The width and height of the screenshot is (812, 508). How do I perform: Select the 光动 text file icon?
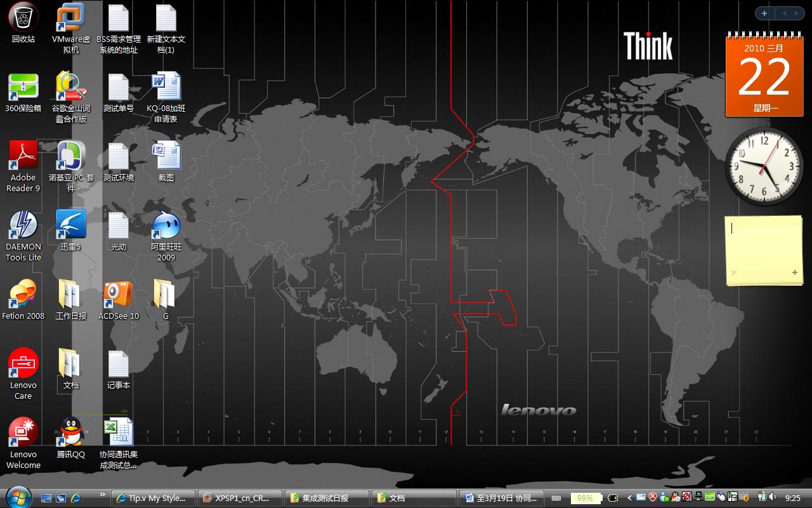coord(119,231)
